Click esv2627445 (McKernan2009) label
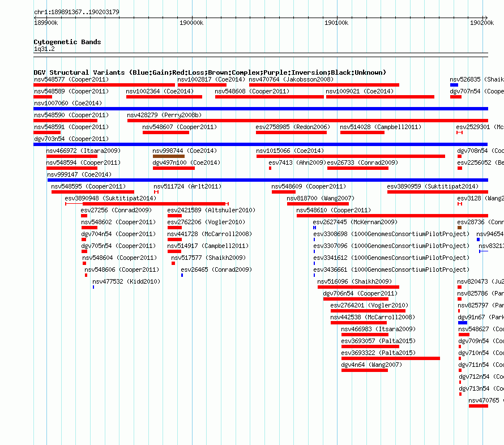Image resolution: width=504 pixels, height=445 pixels. [x=355, y=222]
